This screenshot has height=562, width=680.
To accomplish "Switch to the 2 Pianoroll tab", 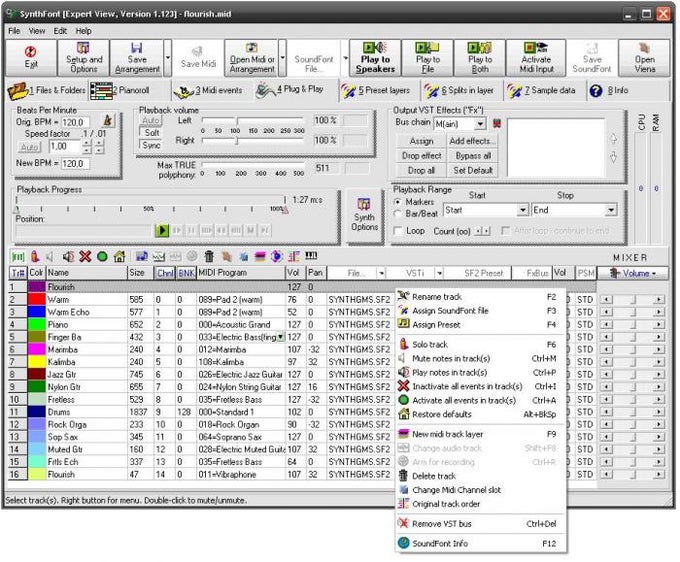I will 130,90.
